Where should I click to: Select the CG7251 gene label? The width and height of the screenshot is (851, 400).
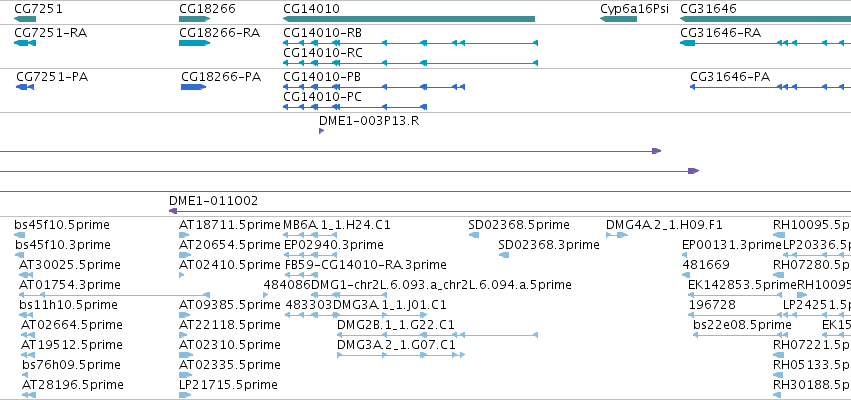pos(38,9)
